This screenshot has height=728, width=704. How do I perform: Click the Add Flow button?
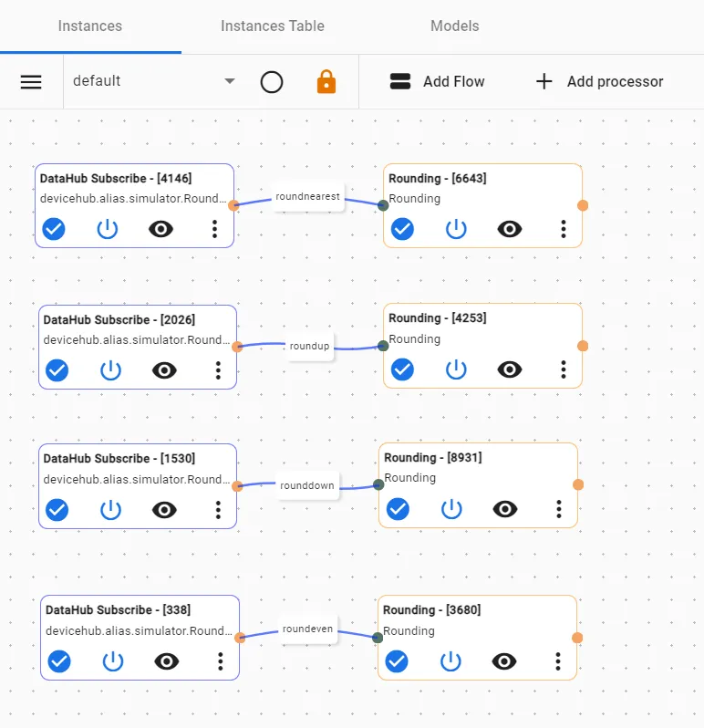pos(437,82)
